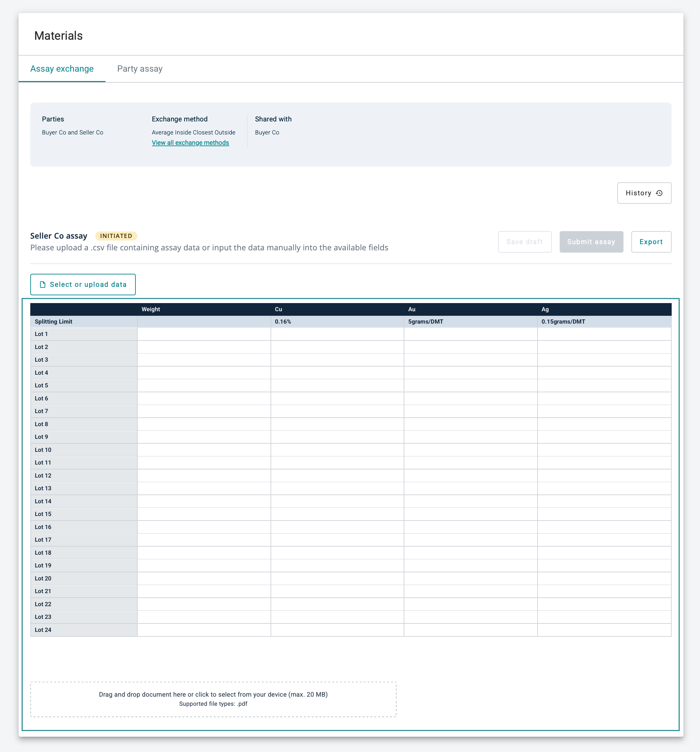Click the Lot 15 Weight cell
This screenshot has width=700, height=752.
(x=204, y=514)
